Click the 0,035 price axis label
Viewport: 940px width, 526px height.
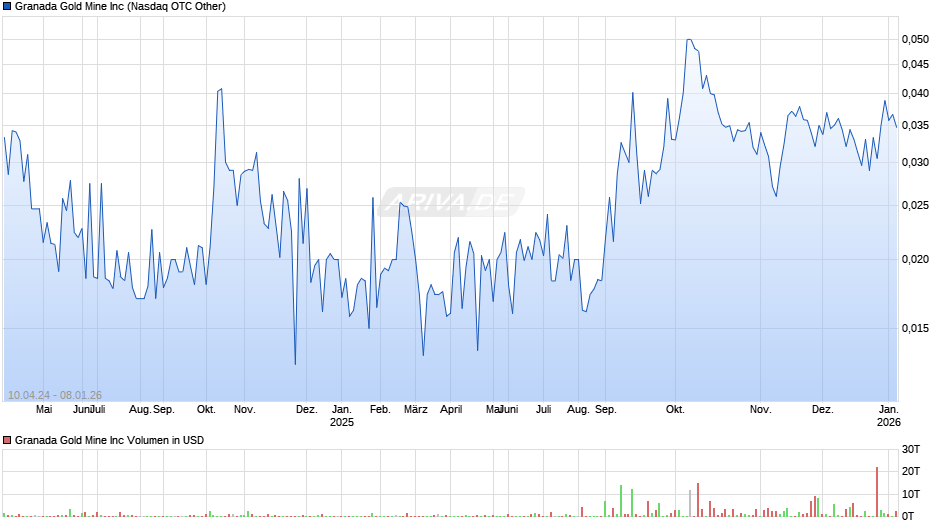915,126
